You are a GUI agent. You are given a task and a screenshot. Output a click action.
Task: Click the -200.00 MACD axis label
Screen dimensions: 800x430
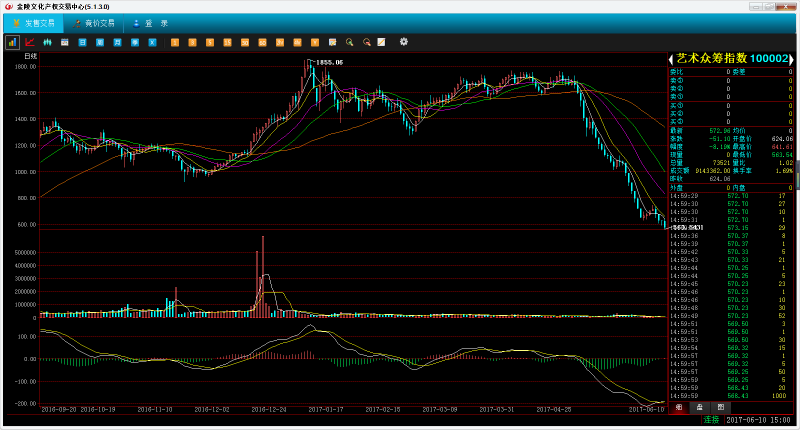[26, 404]
